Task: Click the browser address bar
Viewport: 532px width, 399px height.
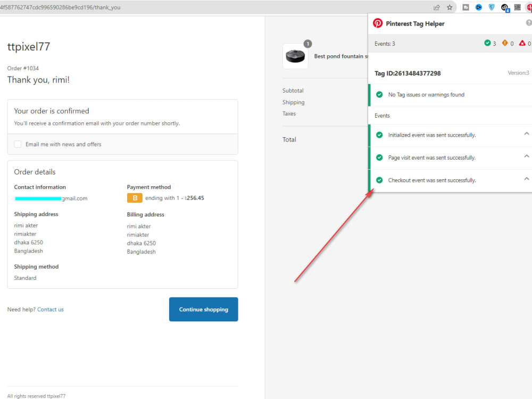Action: click(x=160, y=7)
